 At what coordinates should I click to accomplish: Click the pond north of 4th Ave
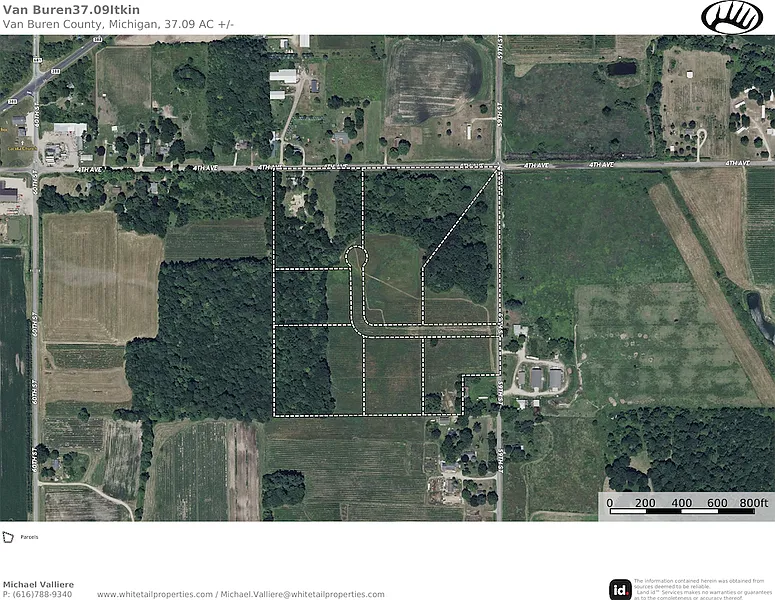click(622, 68)
